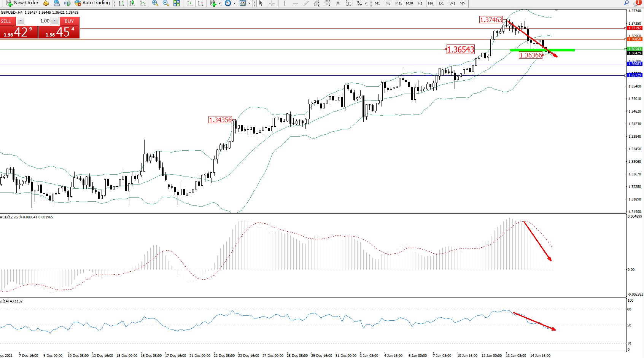This screenshot has height=358, width=644.
Task: Select the draw horizontal line tool
Action: 295,3
